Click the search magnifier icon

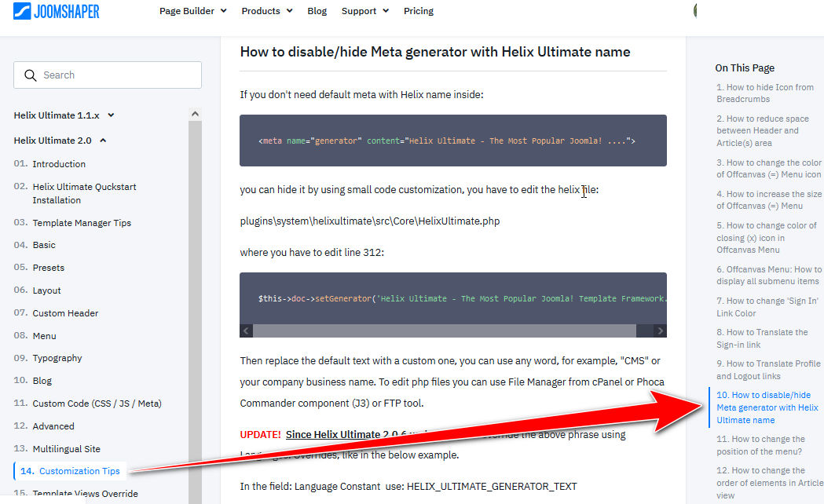tap(31, 75)
